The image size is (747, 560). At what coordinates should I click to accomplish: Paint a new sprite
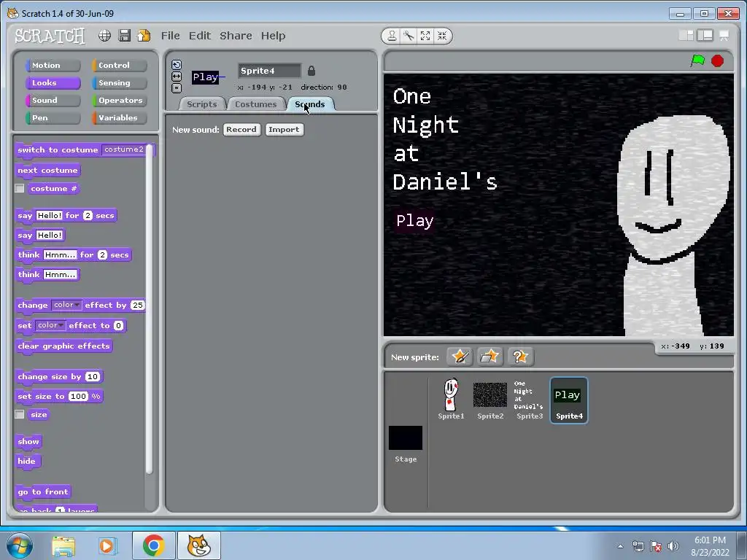tap(460, 357)
